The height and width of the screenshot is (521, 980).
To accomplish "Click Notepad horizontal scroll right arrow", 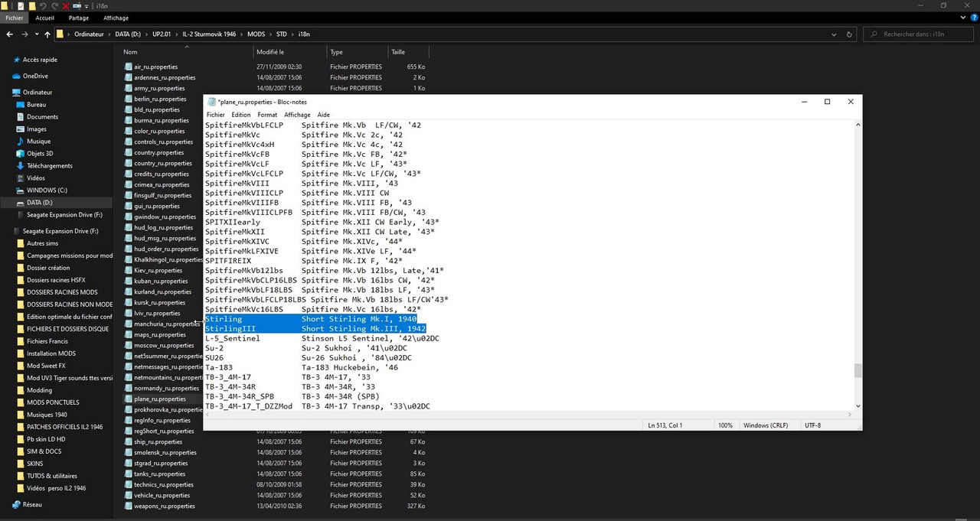I will click(850, 415).
